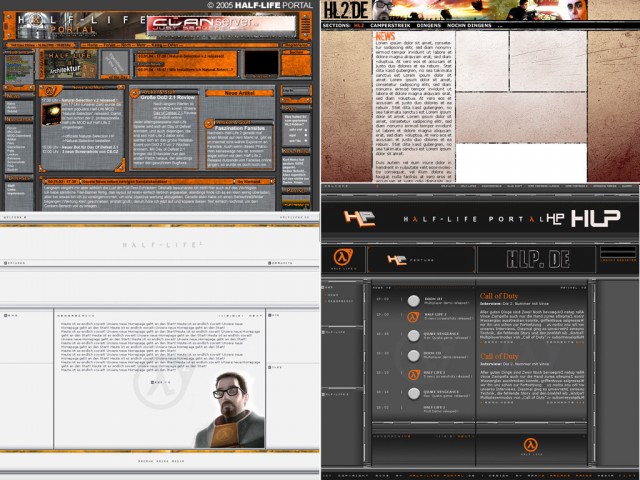Select the CAMPERSTREIK section

point(390,25)
